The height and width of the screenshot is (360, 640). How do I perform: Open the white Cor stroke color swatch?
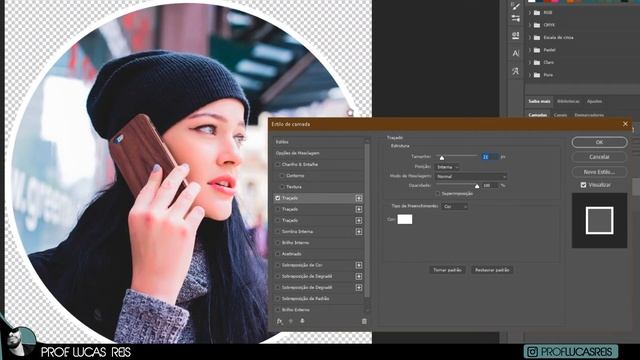coord(405,220)
